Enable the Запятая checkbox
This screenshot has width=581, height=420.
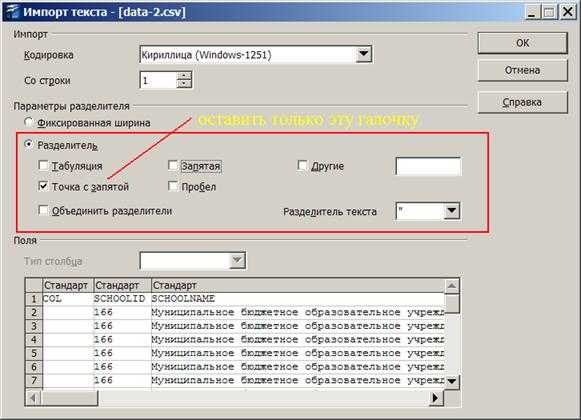(x=173, y=165)
